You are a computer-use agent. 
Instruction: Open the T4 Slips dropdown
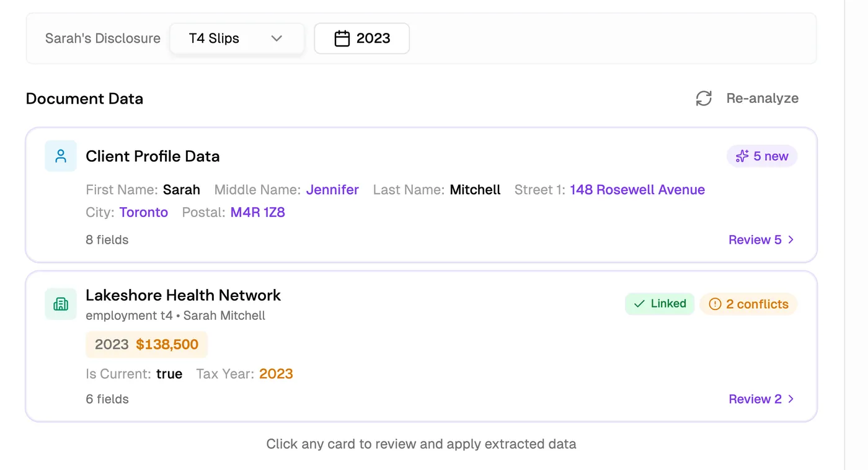tap(237, 38)
